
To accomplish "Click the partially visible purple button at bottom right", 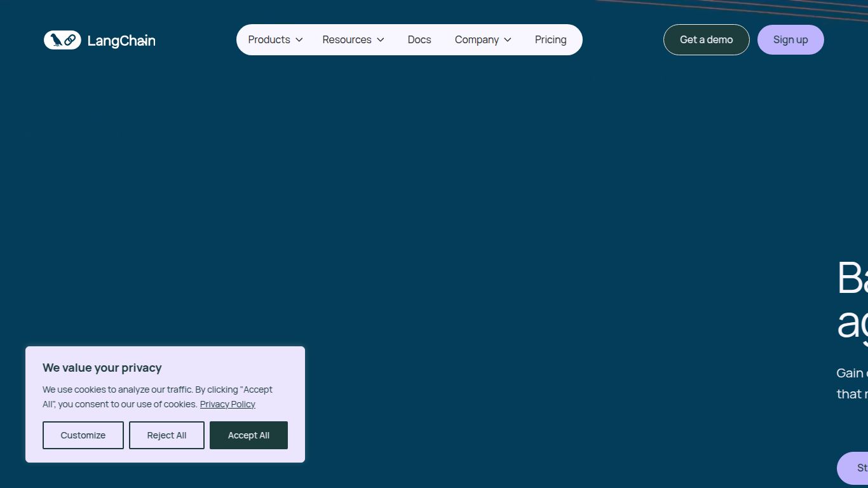I will 853,468.
